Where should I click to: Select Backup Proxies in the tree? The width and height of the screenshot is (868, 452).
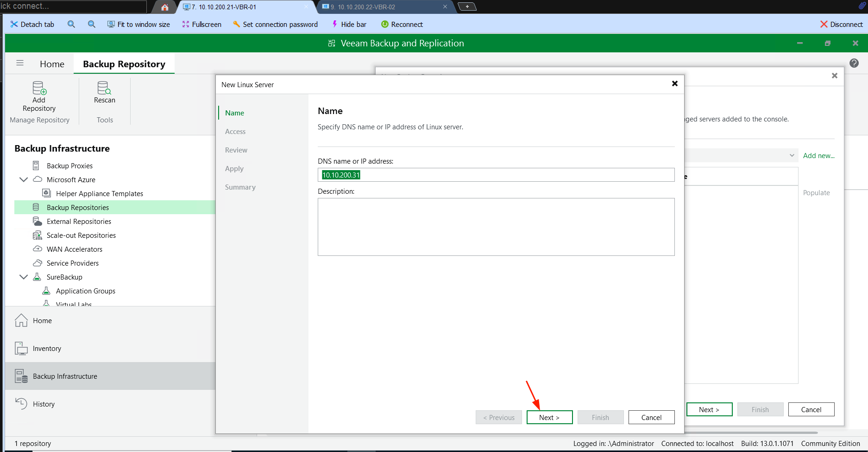69,166
